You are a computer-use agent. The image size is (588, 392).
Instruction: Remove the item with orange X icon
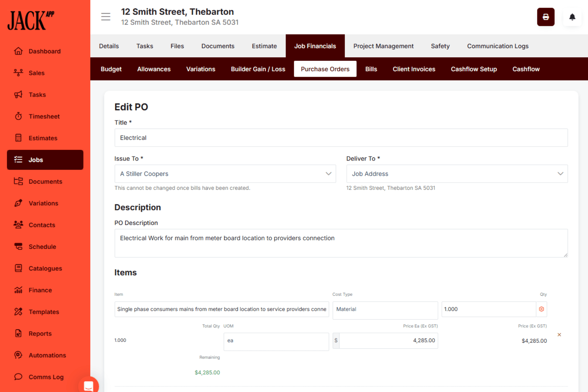pyautogui.click(x=559, y=335)
